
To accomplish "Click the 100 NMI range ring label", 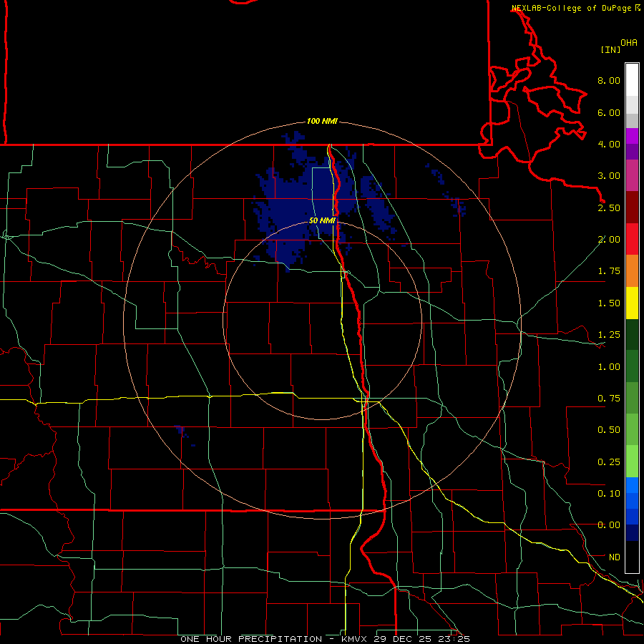I will [x=322, y=121].
